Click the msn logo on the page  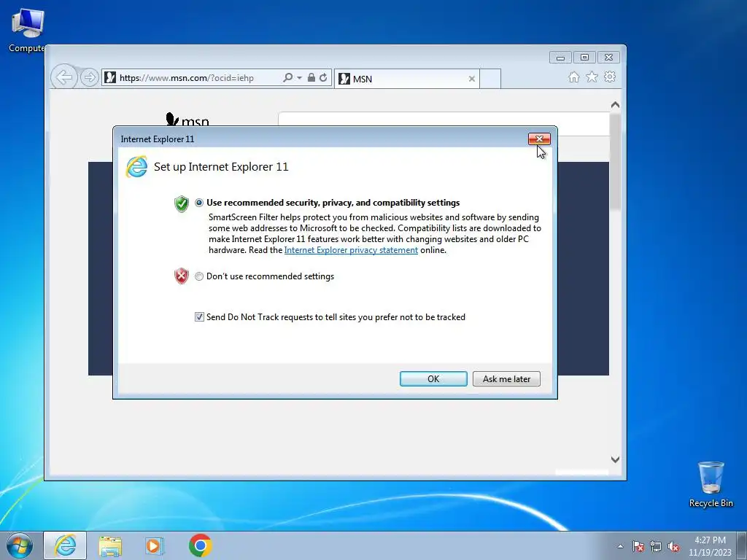(x=187, y=119)
